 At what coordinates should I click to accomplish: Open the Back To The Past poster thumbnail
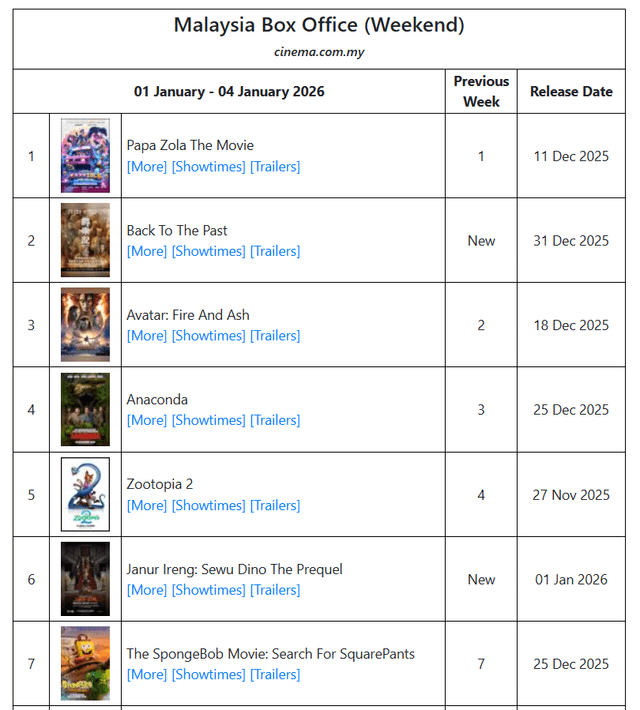85,240
